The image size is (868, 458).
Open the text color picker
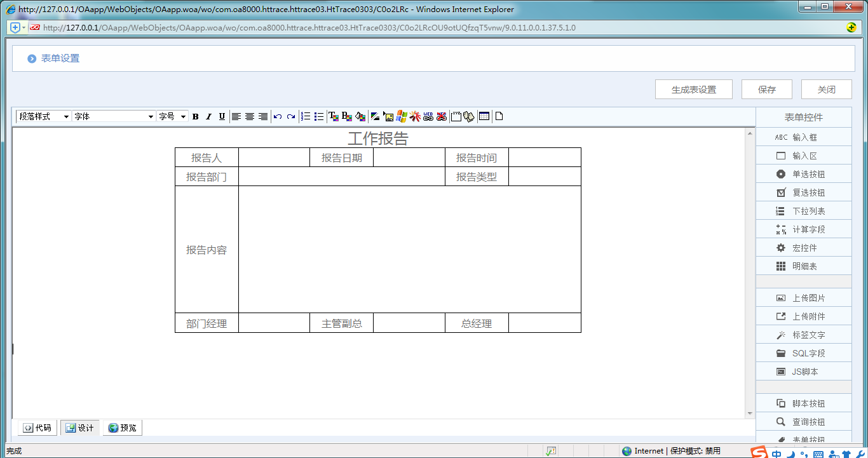[333, 117]
